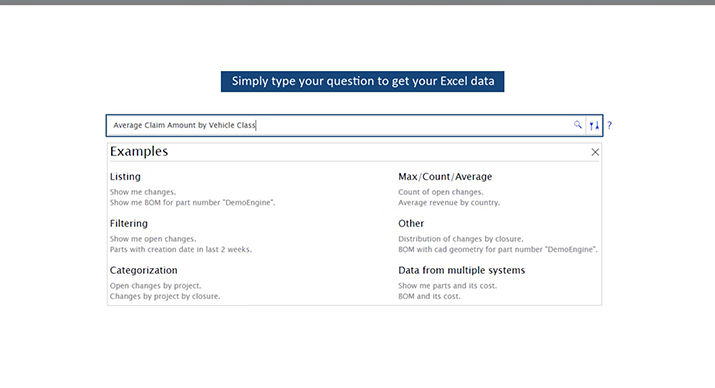Click the "Data from multiple systems" heading
The image size is (715, 388).
click(461, 270)
